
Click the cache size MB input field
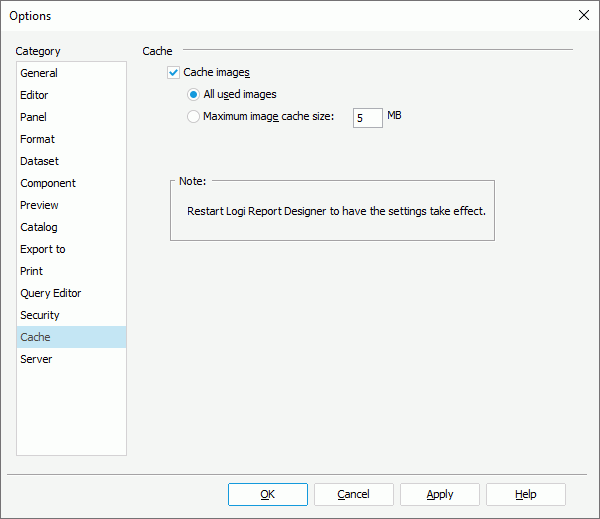(x=367, y=118)
